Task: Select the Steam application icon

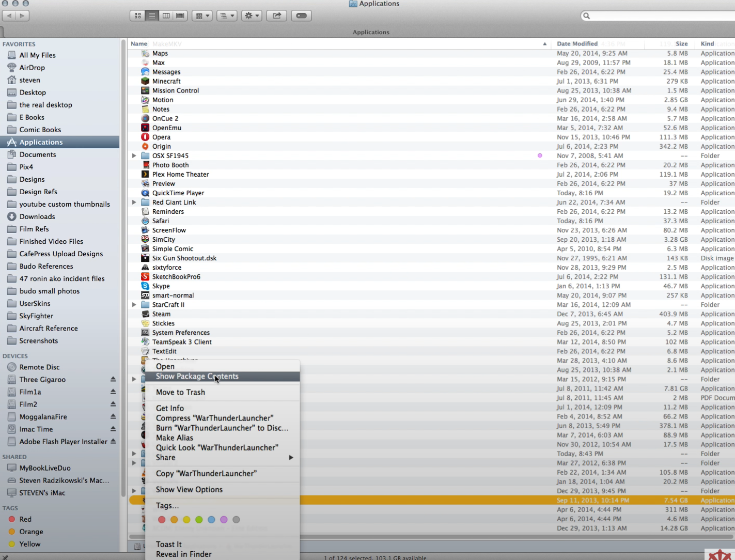Action: 145,314
